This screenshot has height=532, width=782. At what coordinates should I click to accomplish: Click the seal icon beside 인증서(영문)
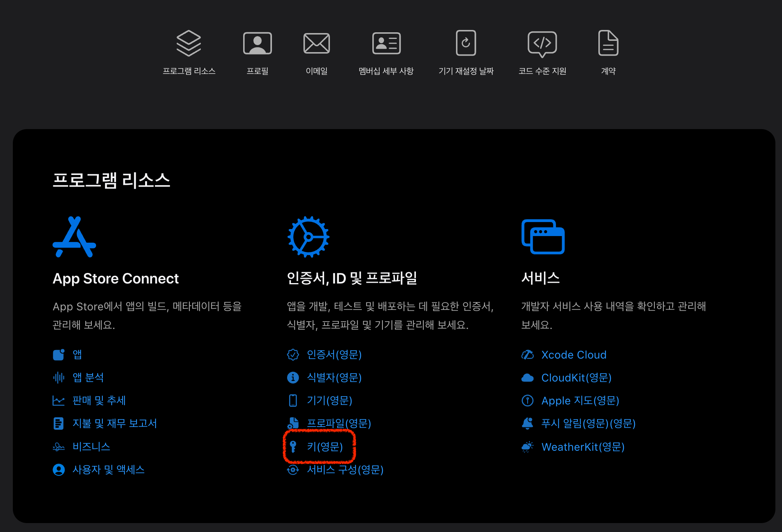point(293,355)
